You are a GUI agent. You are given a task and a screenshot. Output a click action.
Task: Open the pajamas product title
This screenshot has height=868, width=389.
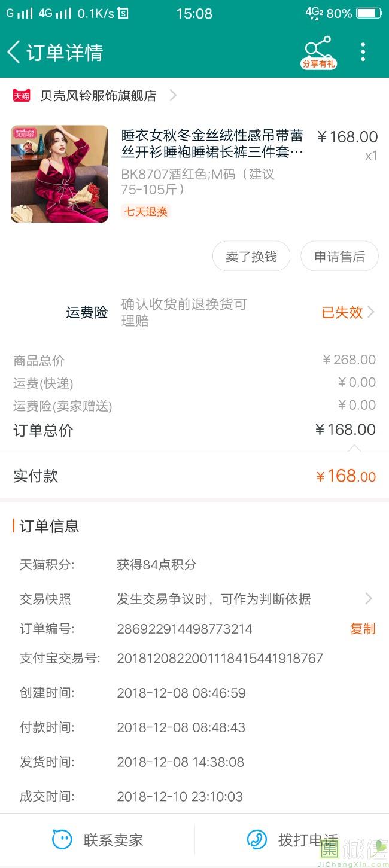pos(212,144)
